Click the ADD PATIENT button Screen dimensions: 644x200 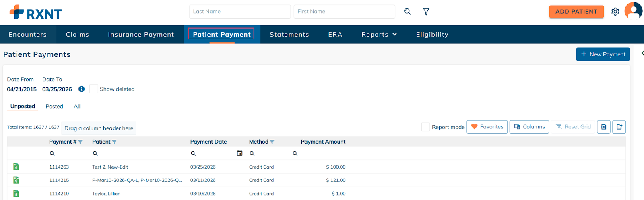(x=576, y=12)
